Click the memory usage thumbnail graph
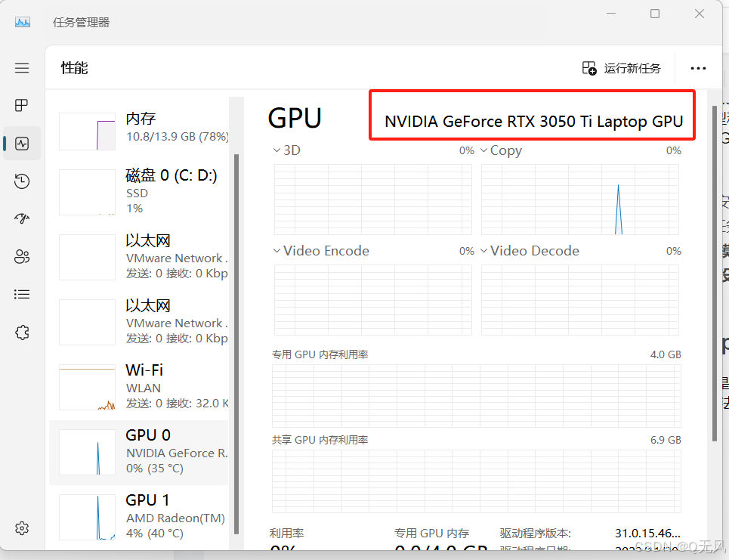The image size is (729, 560). click(87, 131)
